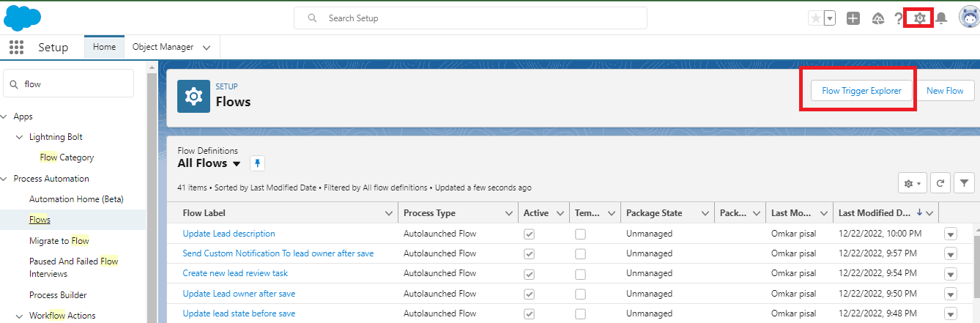Toggle Template checkbox for Create new lead review task

pyautogui.click(x=580, y=274)
